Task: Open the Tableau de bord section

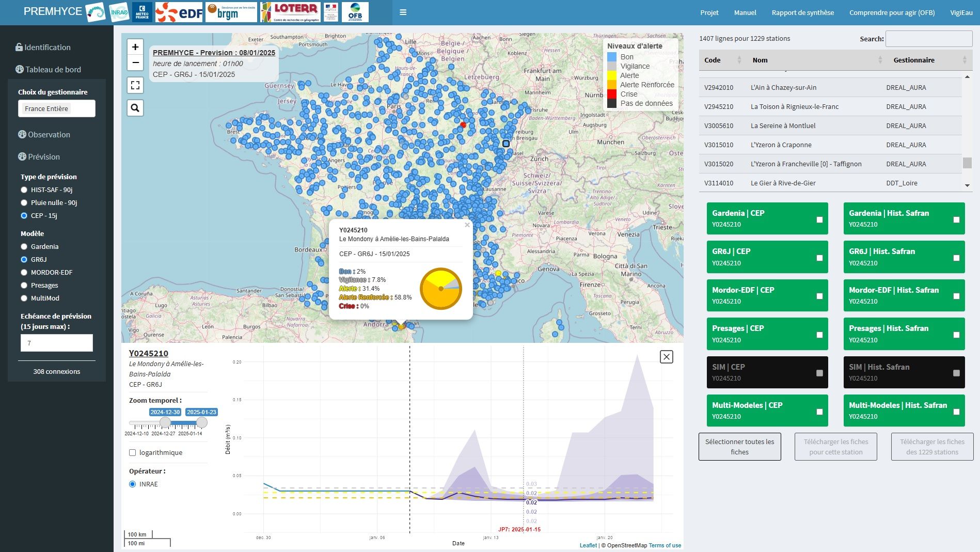Action: tap(48, 69)
